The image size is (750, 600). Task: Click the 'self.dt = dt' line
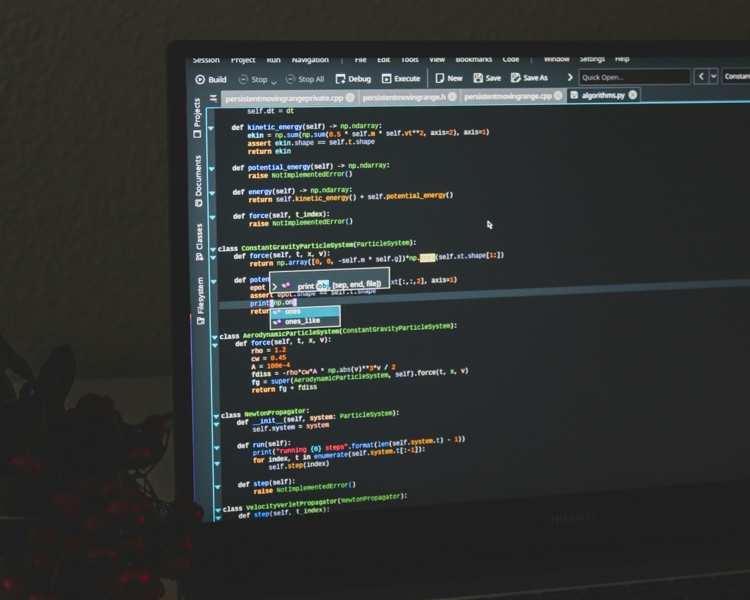(270, 111)
